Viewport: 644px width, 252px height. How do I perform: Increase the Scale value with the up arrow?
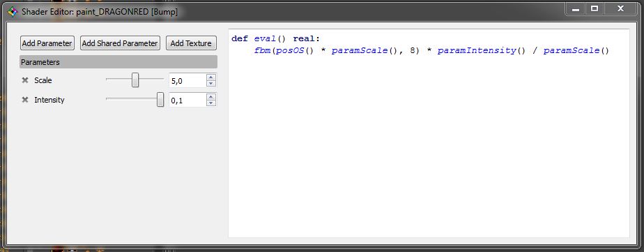(x=211, y=77)
